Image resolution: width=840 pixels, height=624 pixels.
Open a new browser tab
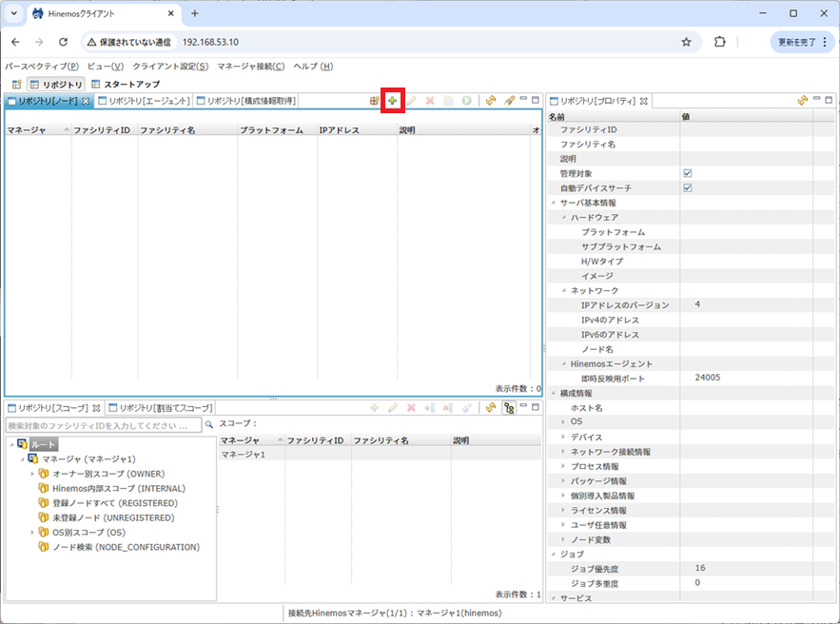click(x=194, y=13)
